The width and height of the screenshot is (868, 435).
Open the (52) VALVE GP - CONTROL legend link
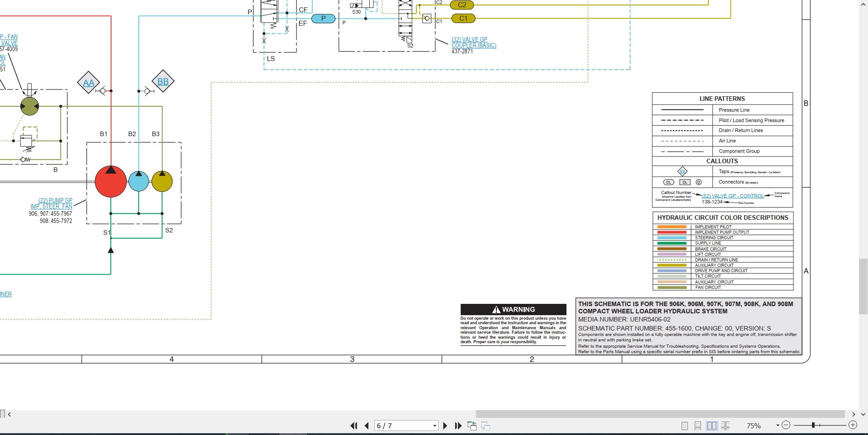[733, 196]
